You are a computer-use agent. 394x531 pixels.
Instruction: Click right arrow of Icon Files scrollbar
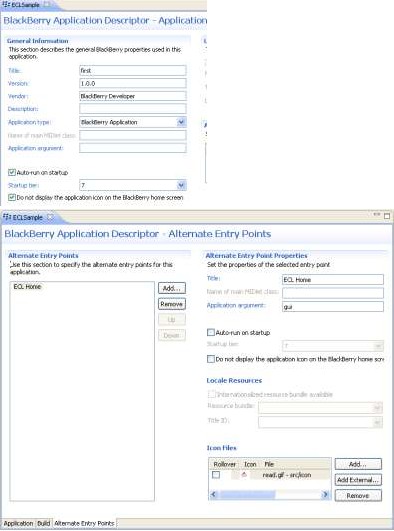[x=325, y=494]
